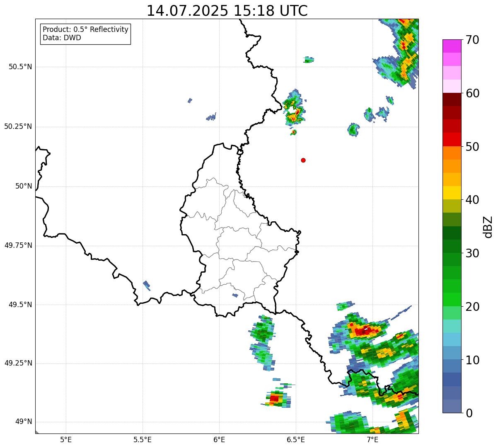The height and width of the screenshot is (448, 498).
Task: Click the title "14.07.2025 15:18 UTC"
Action: 227,11
